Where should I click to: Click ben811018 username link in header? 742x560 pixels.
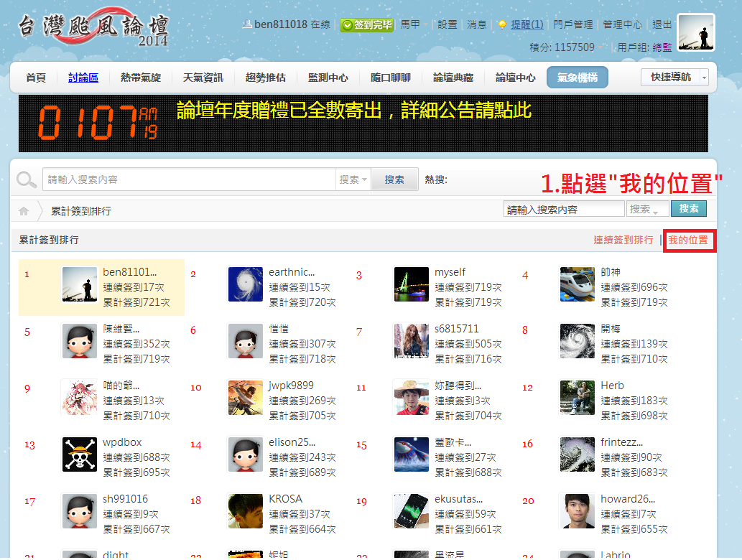281,24
